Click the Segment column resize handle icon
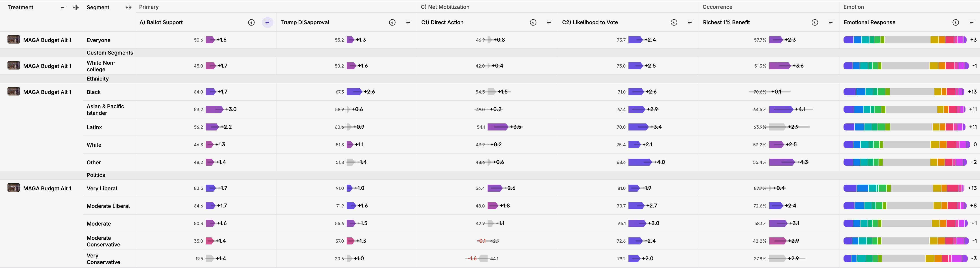 tap(128, 8)
